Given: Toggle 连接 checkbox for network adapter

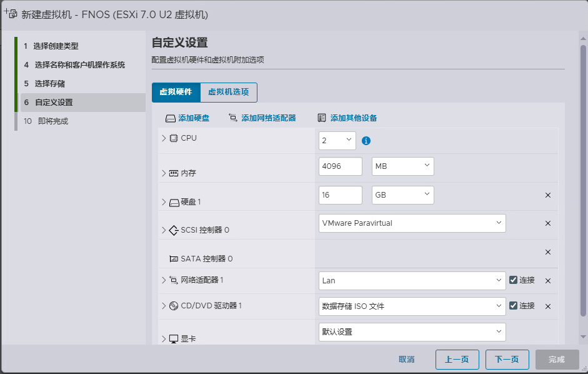Looking at the screenshot, I should pyautogui.click(x=513, y=280).
